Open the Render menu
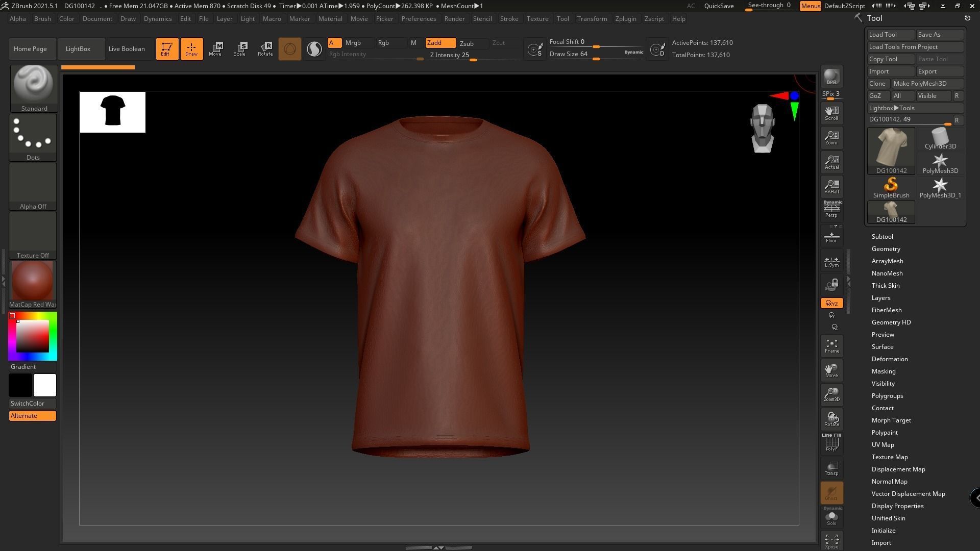This screenshot has height=551, width=980. [454, 19]
